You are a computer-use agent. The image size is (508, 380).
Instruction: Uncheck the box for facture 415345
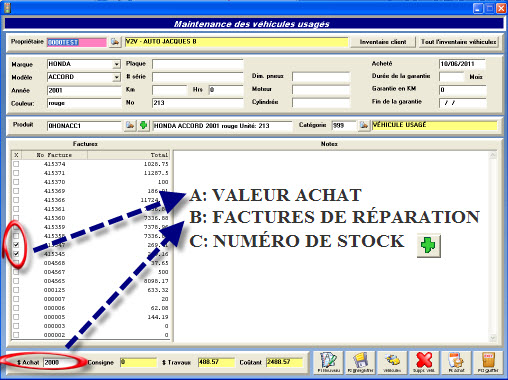16,254
